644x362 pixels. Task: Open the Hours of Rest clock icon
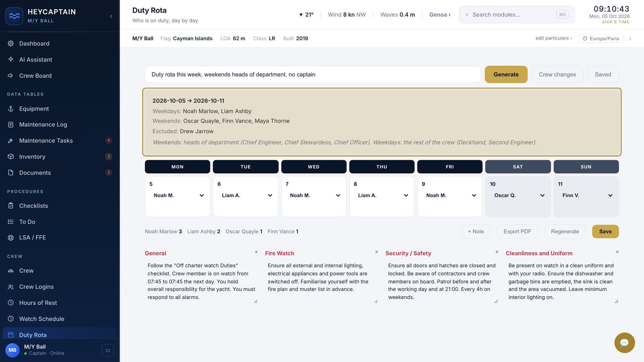tap(11, 303)
